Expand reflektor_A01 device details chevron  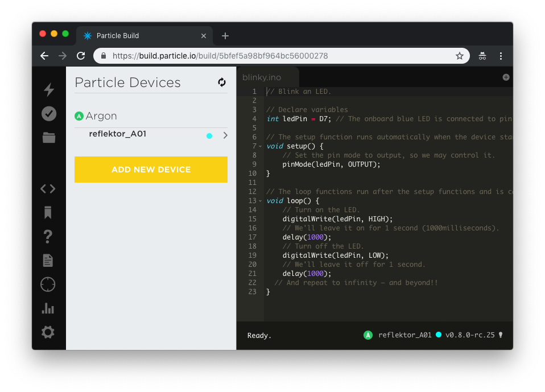pos(225,135)
